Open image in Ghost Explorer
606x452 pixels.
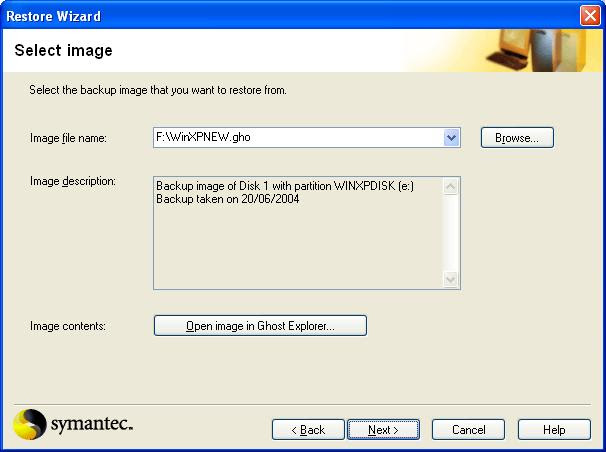pyautogui.click(x=260, y=325)
